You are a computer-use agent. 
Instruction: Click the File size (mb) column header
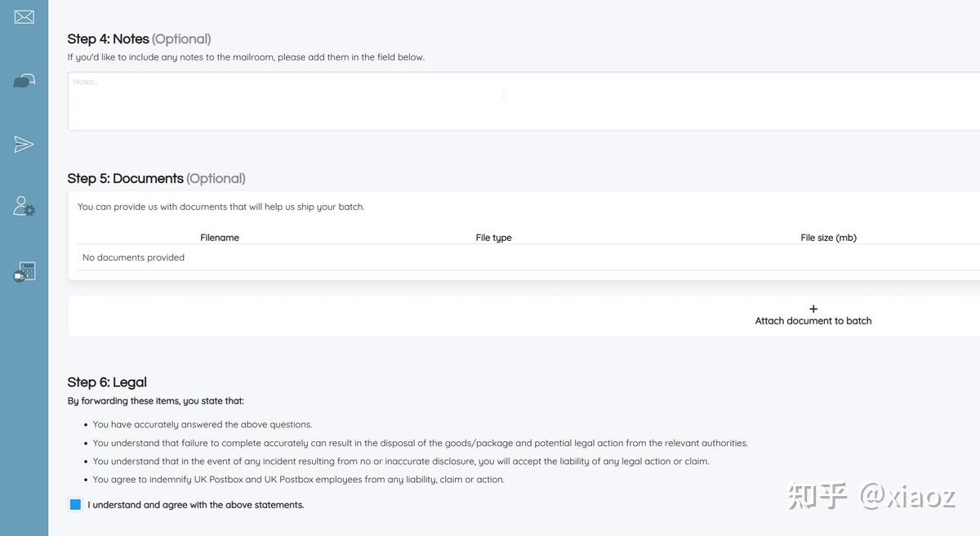click(828, 238)
